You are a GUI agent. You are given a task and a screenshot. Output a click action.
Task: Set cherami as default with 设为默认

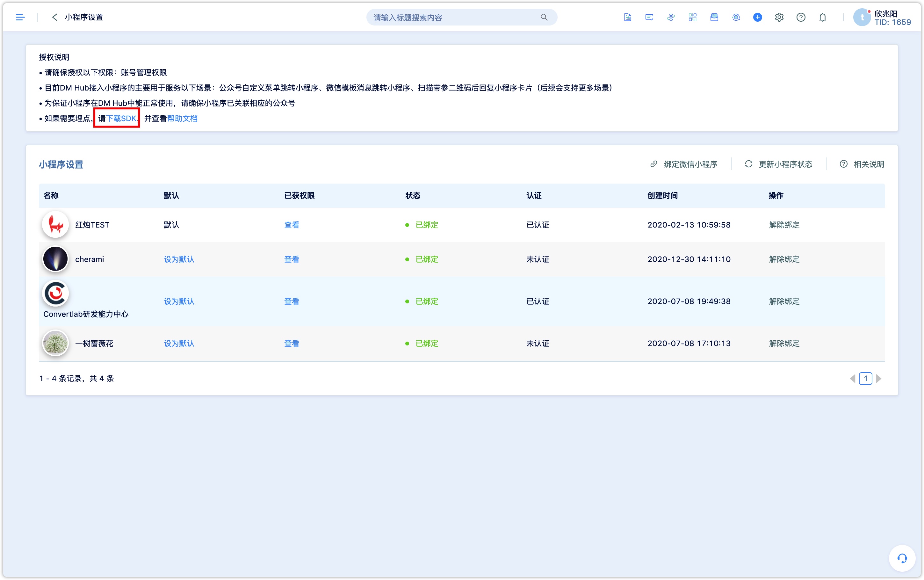click(x=179, y=259)
